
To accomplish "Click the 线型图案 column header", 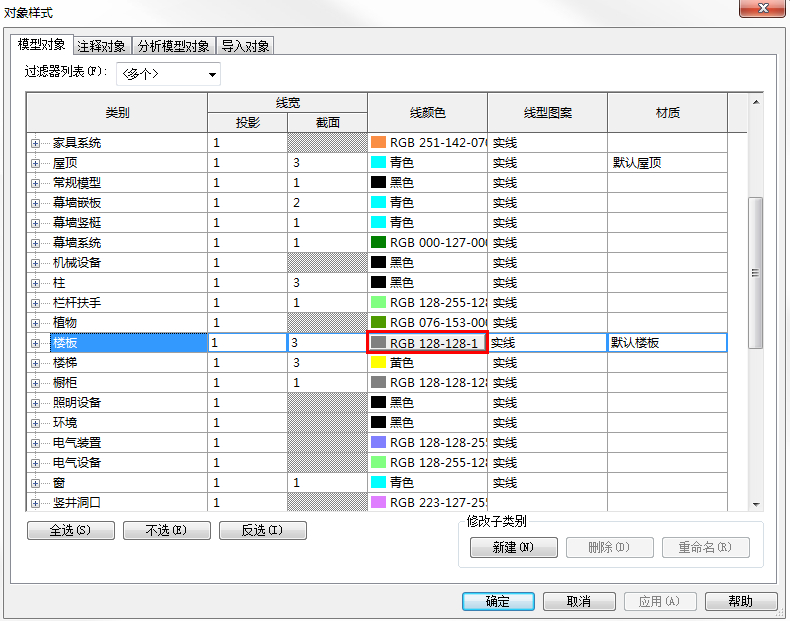I will click(548, 112).
